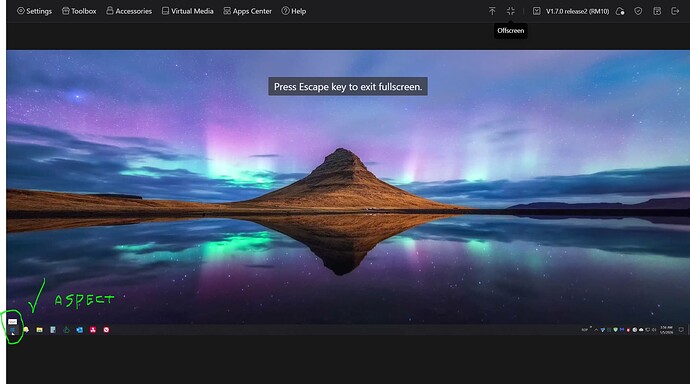
Task: Open Outlook from the remote taskbar
Action: 80,329
